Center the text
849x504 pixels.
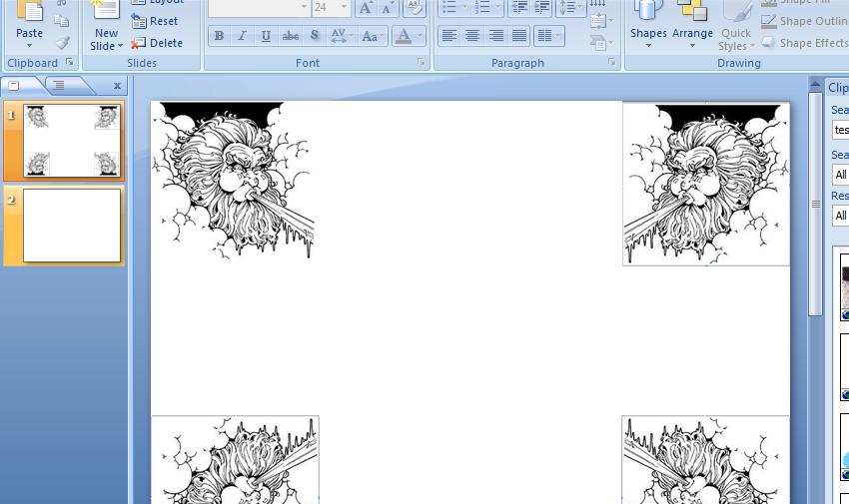coord(472,36)
